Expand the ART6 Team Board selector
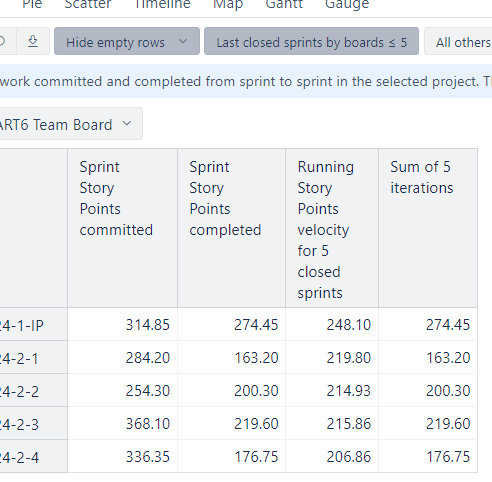This screenshot has width=492, height=482. pyautogui.click(x=71, y=124)
